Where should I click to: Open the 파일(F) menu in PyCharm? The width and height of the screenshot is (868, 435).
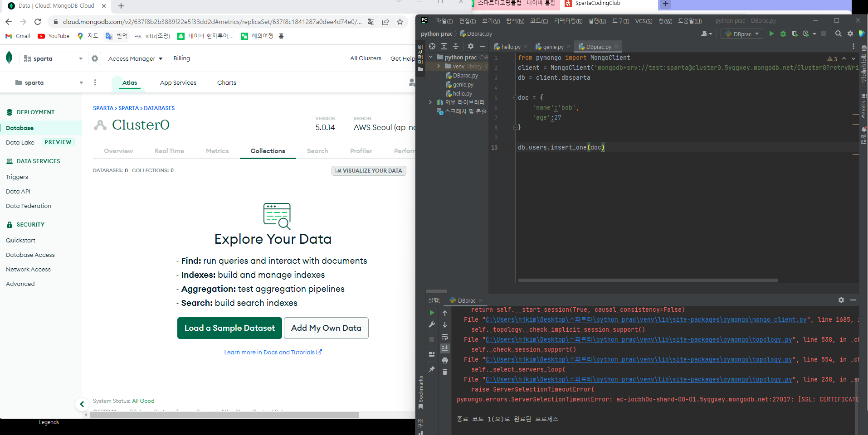(444, 21)
